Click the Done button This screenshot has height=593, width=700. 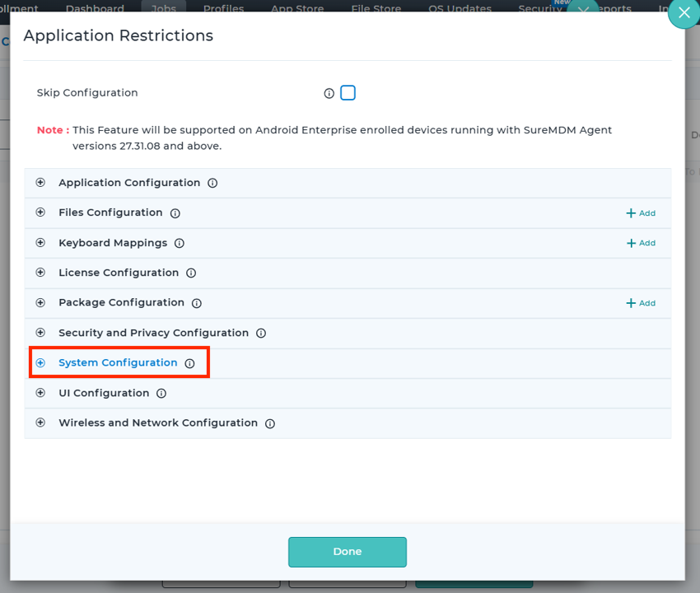pyautogui.click(x=347, y=552)
